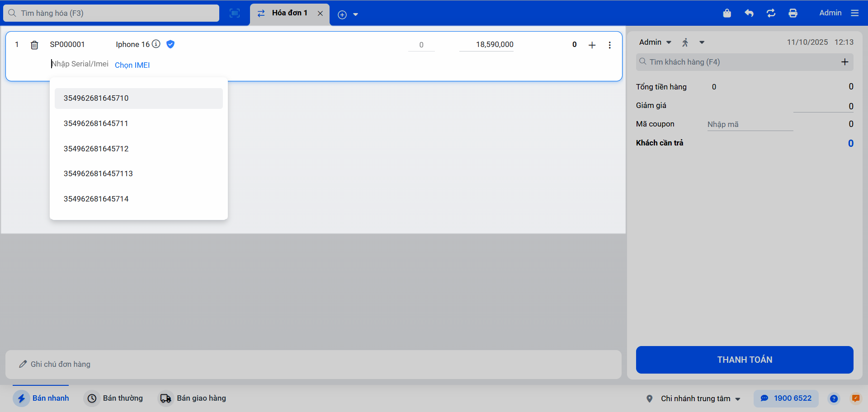
Task: Click the Ghi chú đơn hàng note field
Action: [x=313, y=364]
